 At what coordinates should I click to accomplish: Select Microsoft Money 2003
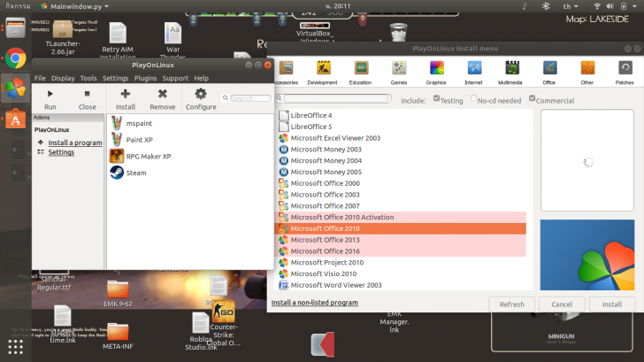[x=400, y=150]
